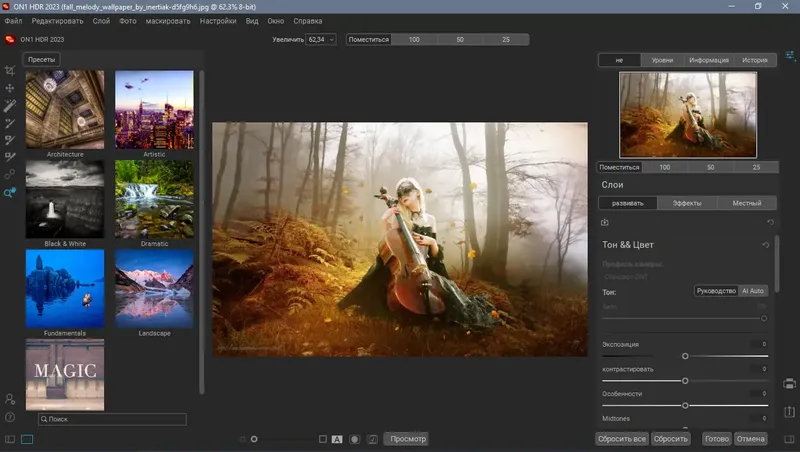The width and height of the screenshot is (800, 452).
Task: Click the share/export icon on right edge
Action: tap(789, 411)
